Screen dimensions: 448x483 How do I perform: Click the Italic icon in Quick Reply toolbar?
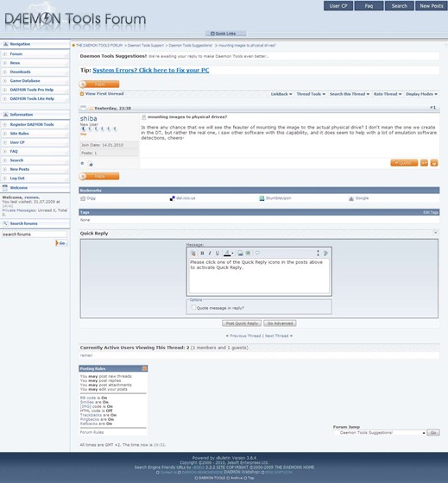[x=210, y=254]
